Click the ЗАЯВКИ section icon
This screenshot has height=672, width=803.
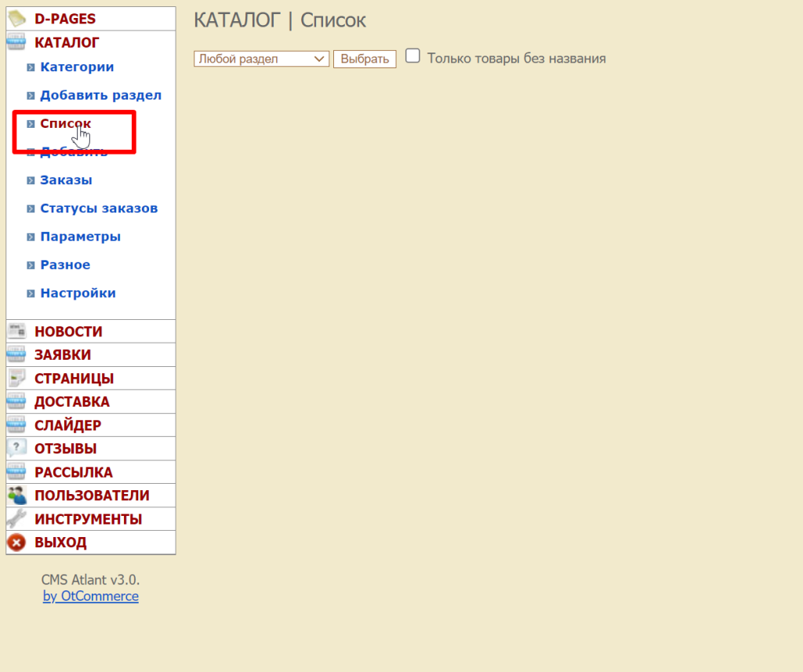(x=16, y=354)
